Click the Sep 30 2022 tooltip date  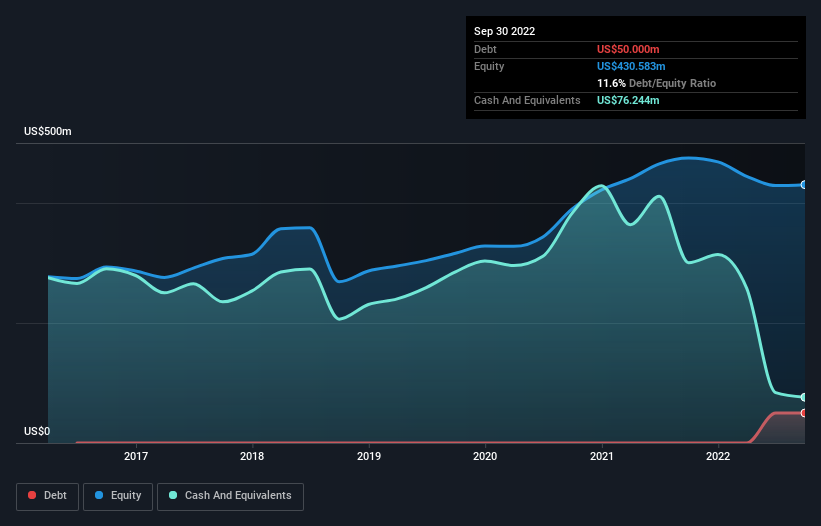[x=504, y=31]
